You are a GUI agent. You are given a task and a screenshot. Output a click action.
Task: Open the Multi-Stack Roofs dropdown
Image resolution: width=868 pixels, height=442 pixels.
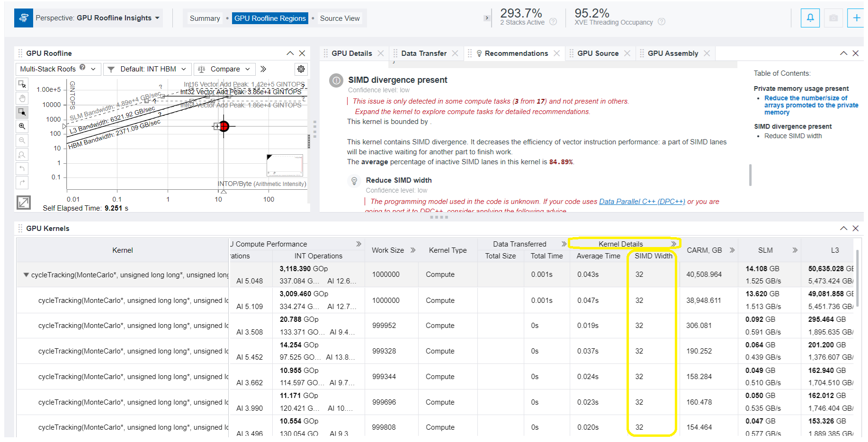point(58,69)
